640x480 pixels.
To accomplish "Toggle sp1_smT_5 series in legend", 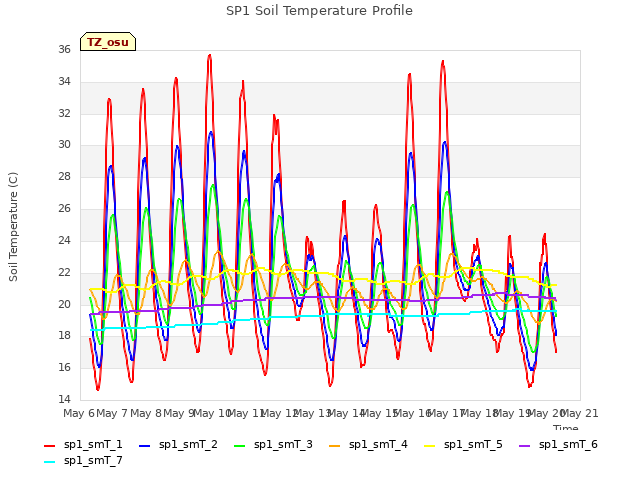I will [463, 444].
